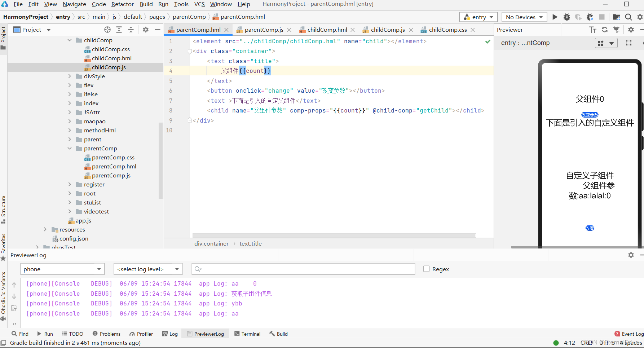Start debugging with the bug icon

tap(567, 17)
